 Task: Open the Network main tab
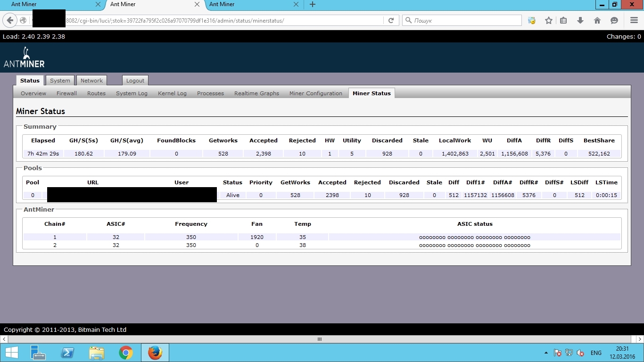(x=91, y=81)
